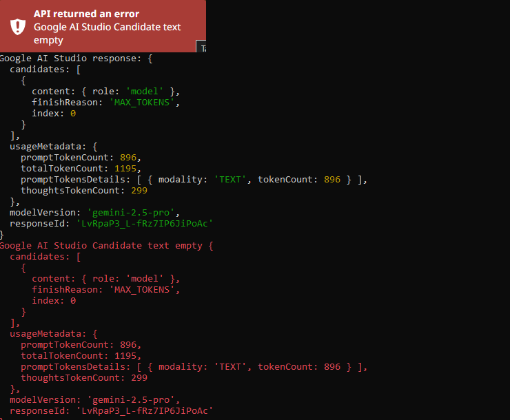Click the yellow thoughtsTokenCount value 299

(x=139, y=191)
